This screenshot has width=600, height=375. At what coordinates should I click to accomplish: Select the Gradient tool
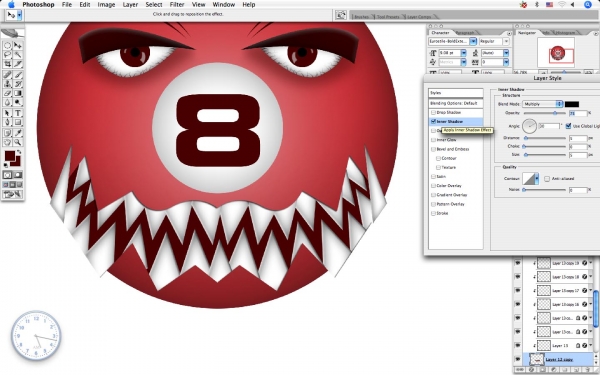tap(18, 93)
